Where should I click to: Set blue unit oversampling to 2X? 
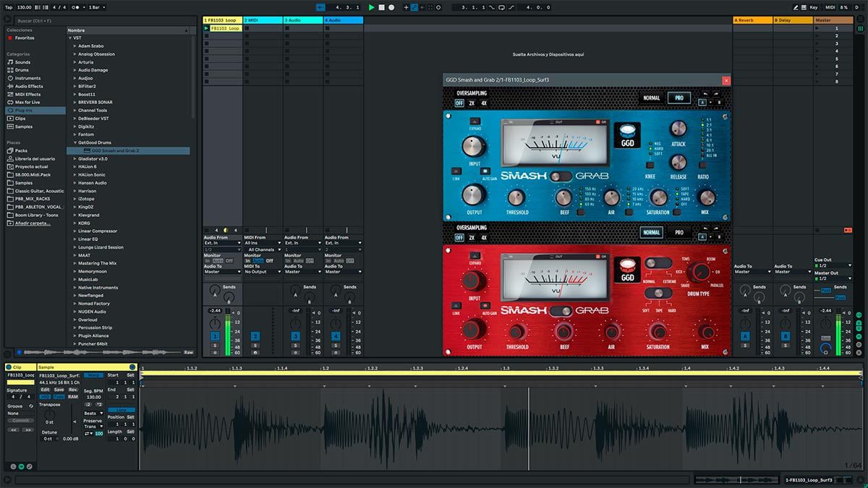click(472, 103)
